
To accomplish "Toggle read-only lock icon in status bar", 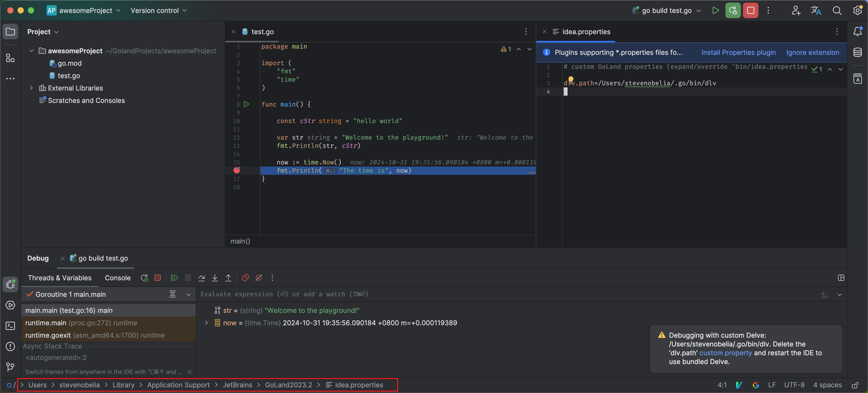I will 855,385.
